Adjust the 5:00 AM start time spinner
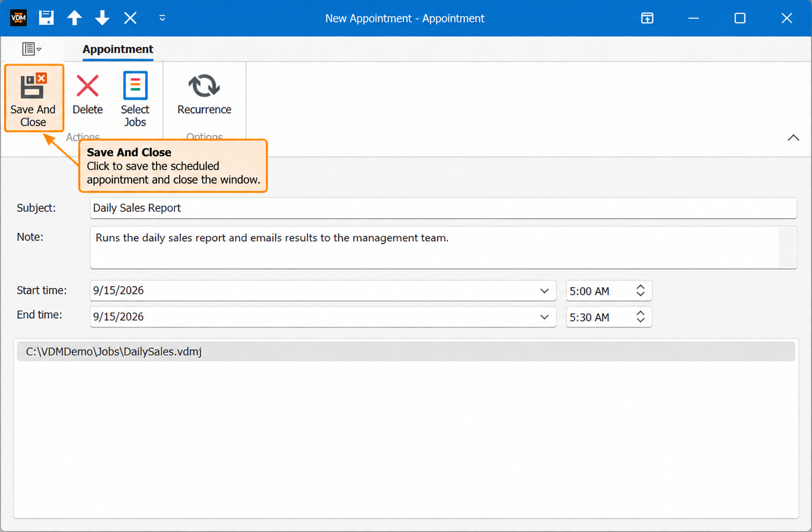The height and width of the screenshot is (532, 812). [640, 291]
